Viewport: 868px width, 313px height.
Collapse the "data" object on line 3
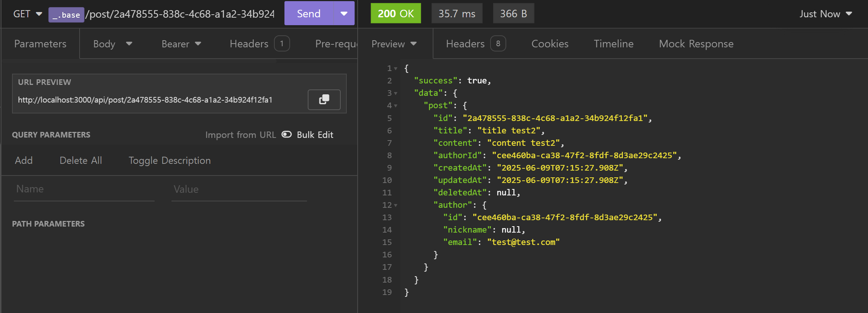click(x=396, y=93)
